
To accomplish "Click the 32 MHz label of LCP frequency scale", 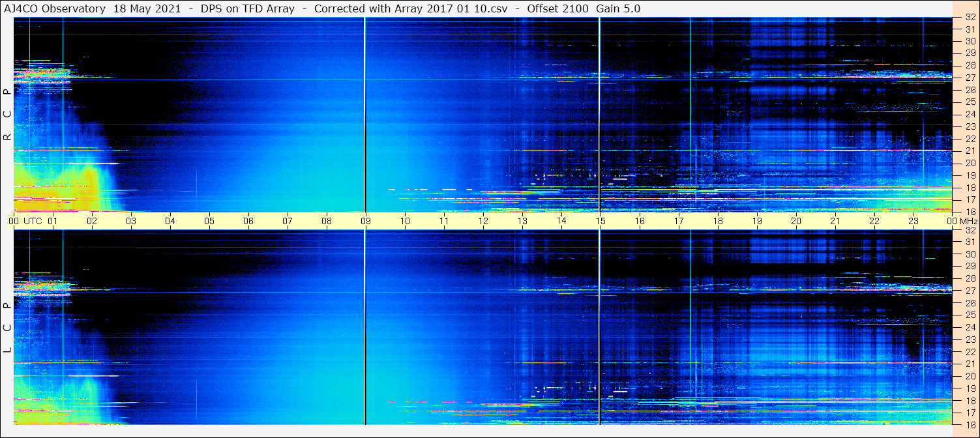I will click(970, 230).
